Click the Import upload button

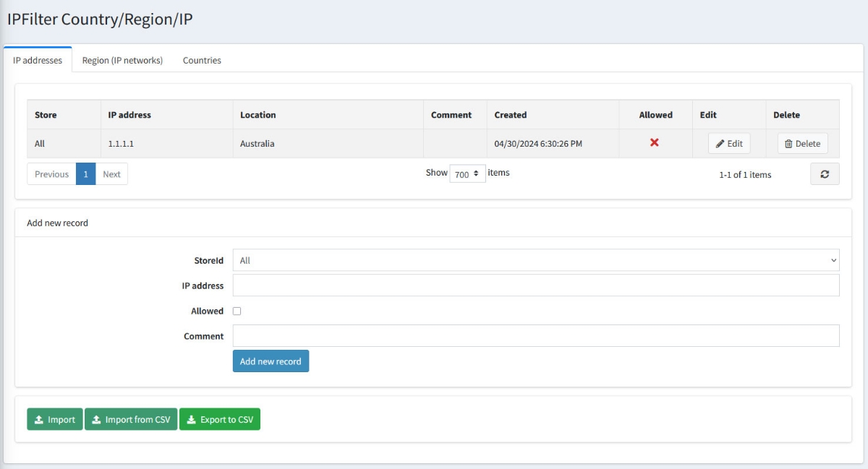(x=55, y=420)
